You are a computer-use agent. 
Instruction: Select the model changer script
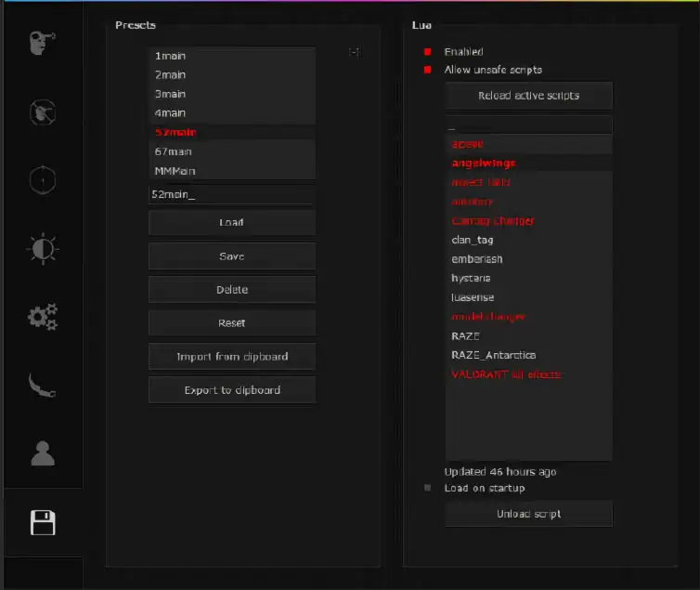[528, 317]
